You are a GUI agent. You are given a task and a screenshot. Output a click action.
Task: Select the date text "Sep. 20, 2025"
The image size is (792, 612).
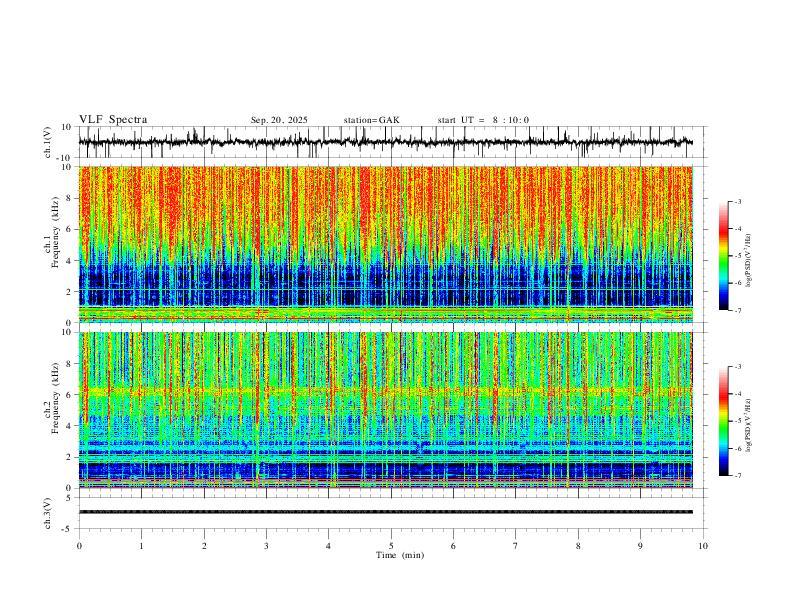tap(279, 120)
